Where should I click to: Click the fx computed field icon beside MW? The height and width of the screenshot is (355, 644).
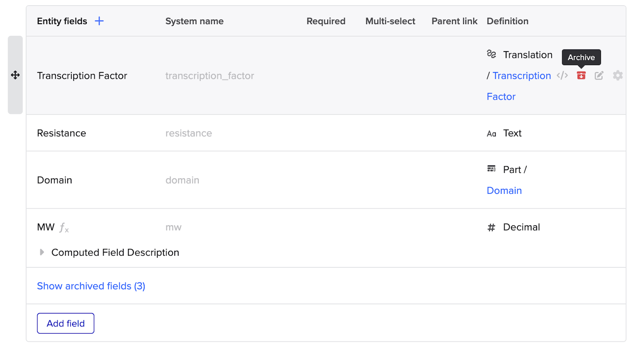64,228
